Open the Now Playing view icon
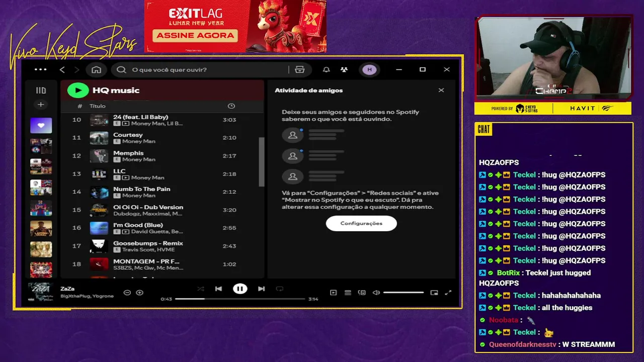The height and width of the screenshot is (362, 644). coord(333,292)
